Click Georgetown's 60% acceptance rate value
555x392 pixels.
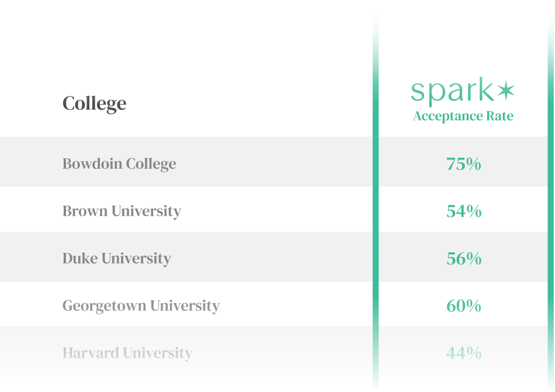tap(464, 306)
